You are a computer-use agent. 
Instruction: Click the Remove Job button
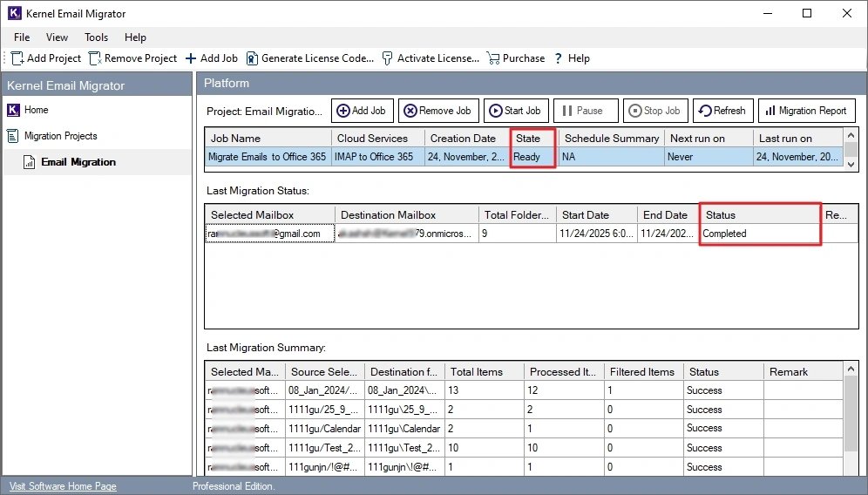coord(437,111)
